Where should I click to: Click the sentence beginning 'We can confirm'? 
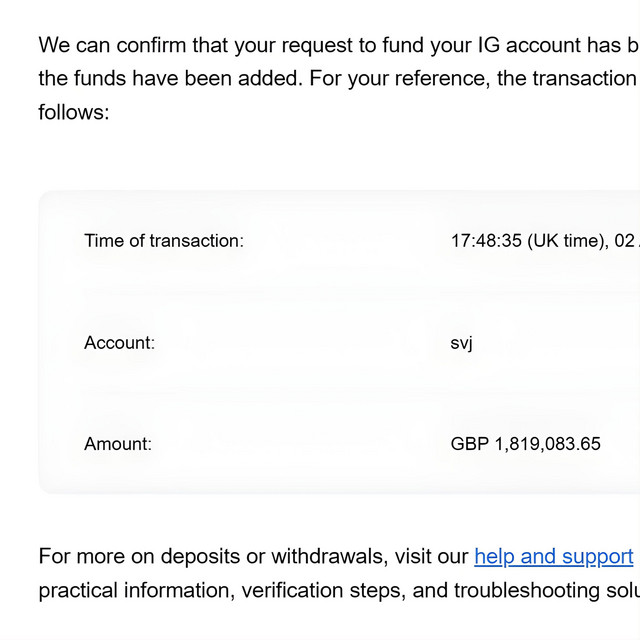339,45
